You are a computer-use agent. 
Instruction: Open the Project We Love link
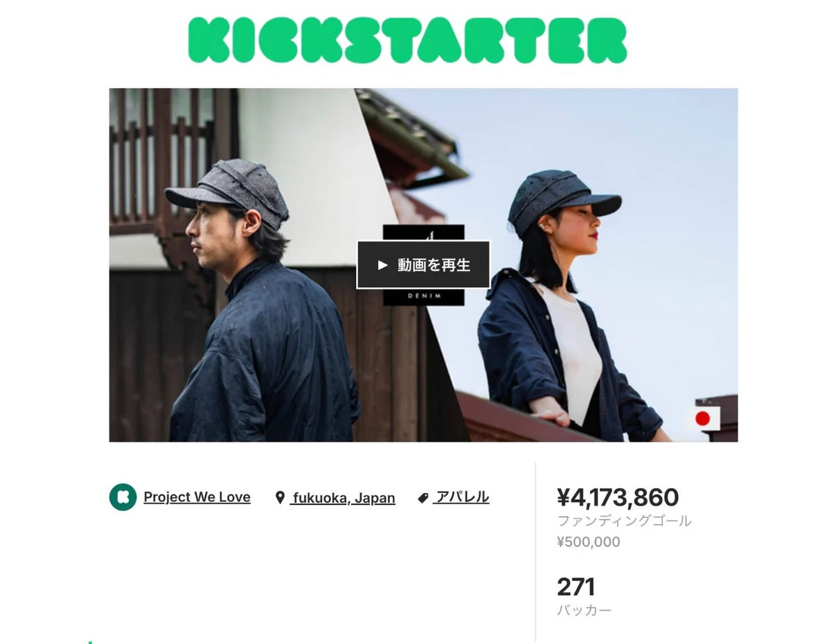(x=197, y=497)
